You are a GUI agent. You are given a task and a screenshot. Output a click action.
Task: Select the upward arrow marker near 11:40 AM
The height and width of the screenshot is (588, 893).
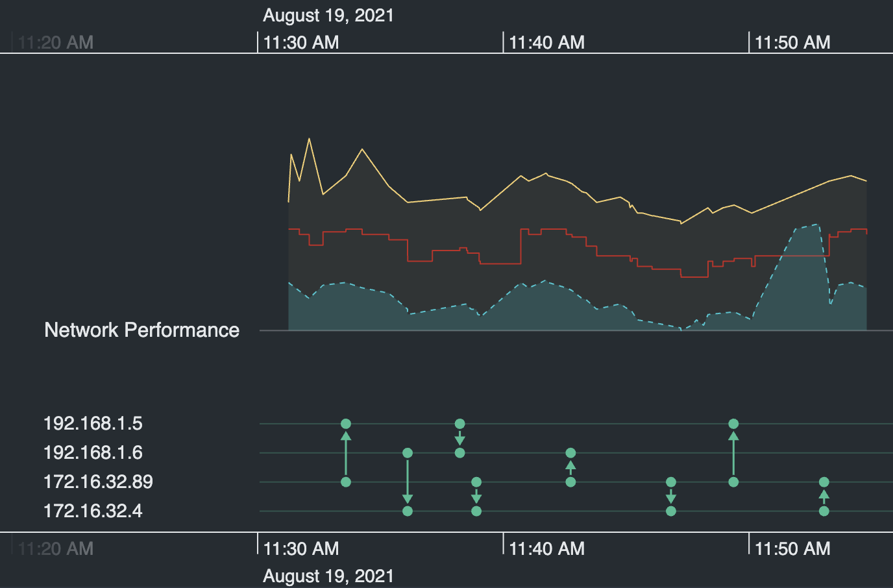click(x=570, y=467)
